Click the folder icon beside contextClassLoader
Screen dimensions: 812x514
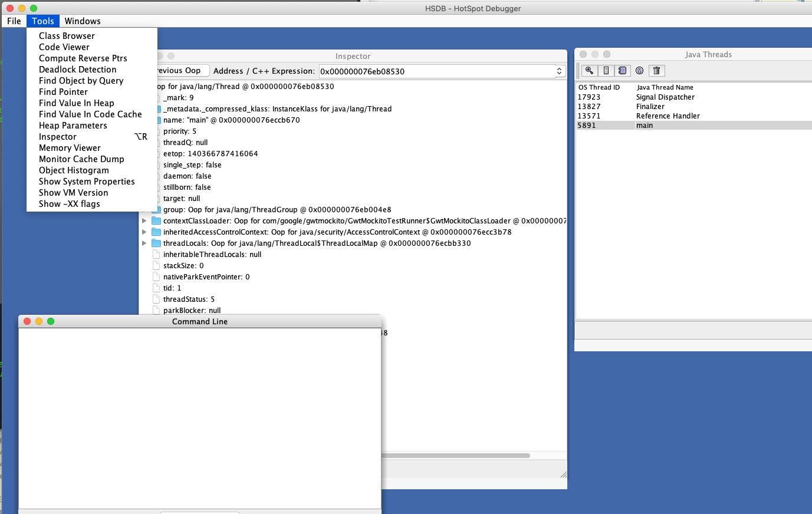pyautogui.click(x=156, y=221)
